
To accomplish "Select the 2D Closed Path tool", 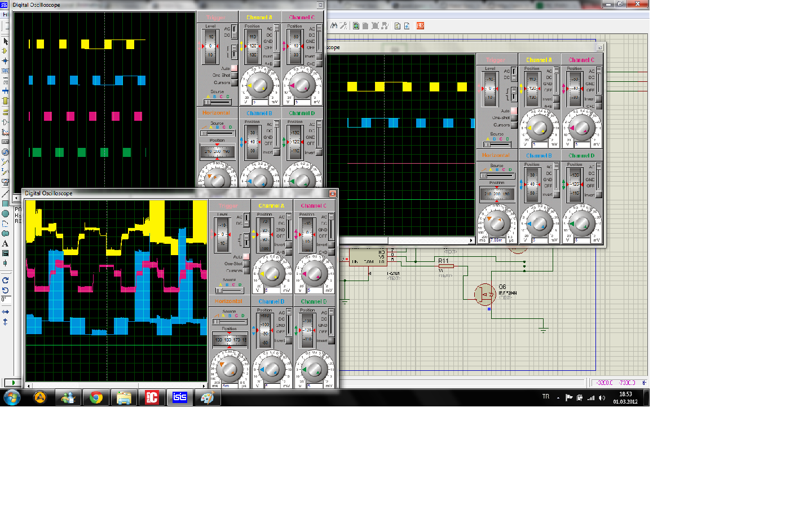I will 5,233.
